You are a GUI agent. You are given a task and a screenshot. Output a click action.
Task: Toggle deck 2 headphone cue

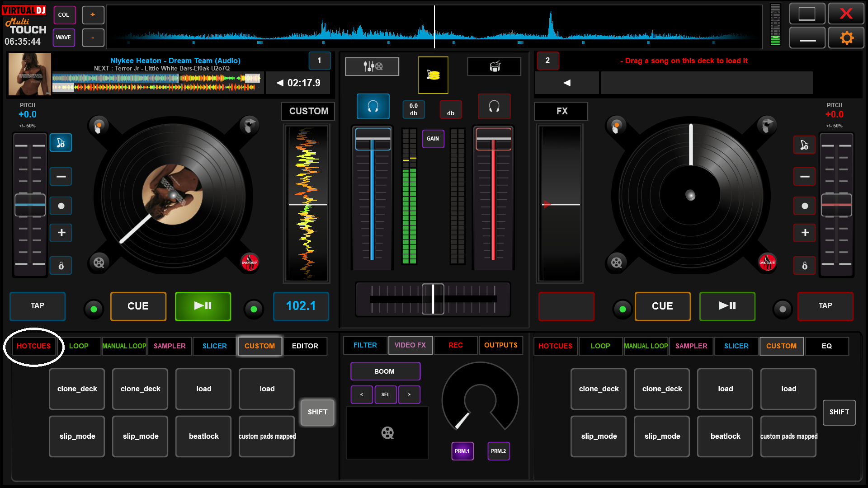click(494, 107)
